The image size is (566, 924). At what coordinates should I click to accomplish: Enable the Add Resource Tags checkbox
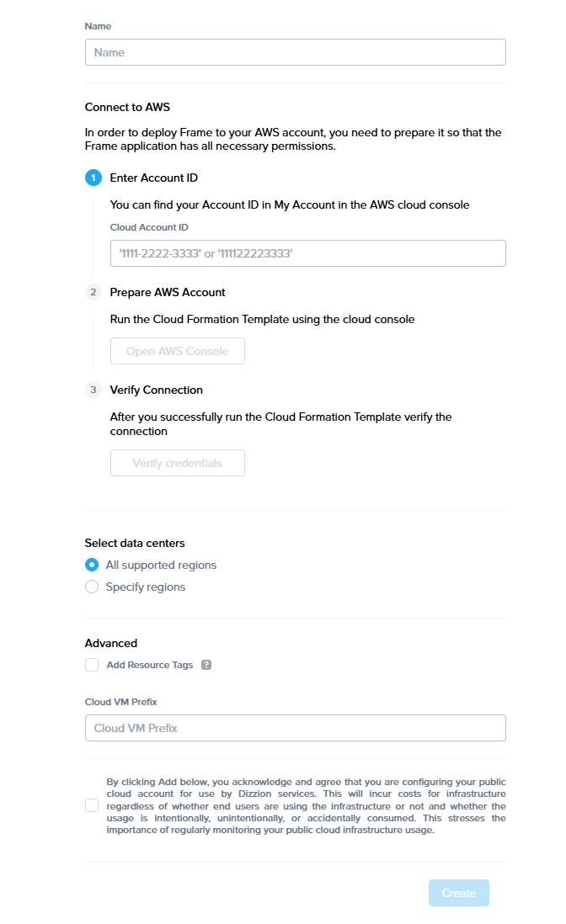click(92, 665)
